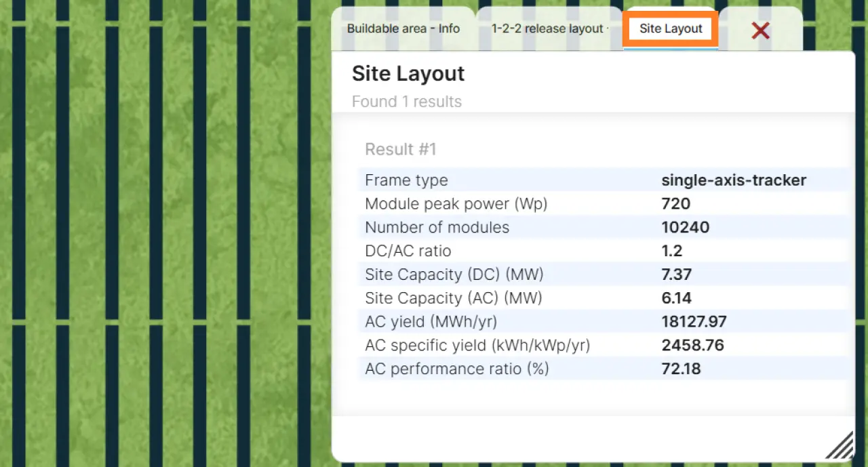Click the DC/AC ratio value 1.2

pyautogui.click(x=671, y=251)
